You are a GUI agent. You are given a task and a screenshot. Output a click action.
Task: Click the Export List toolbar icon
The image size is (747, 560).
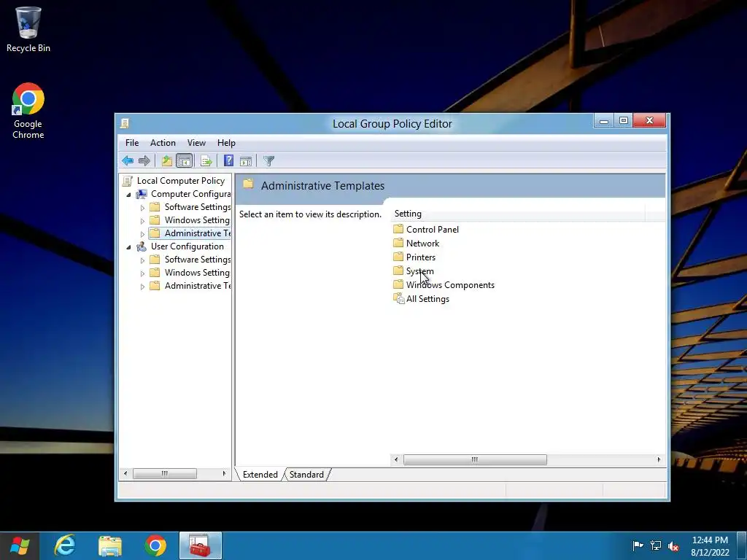click(x=206, y=161)
